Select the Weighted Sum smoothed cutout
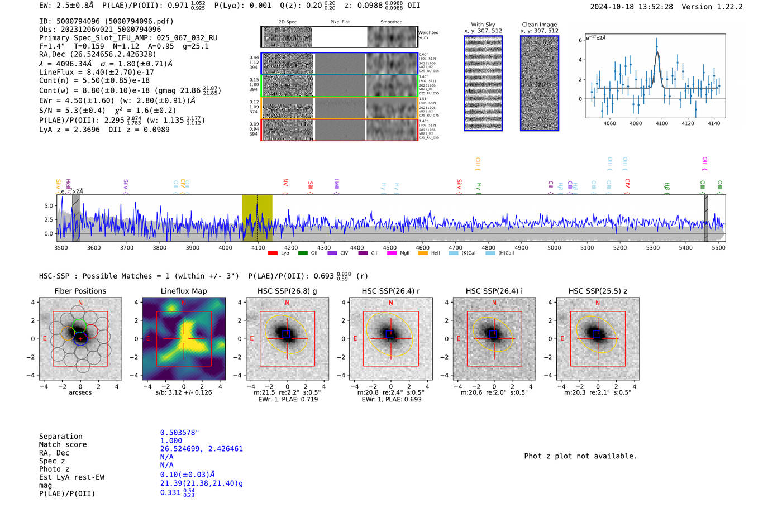782x532 pixels. pyautogui.click(x=392, y=37)
